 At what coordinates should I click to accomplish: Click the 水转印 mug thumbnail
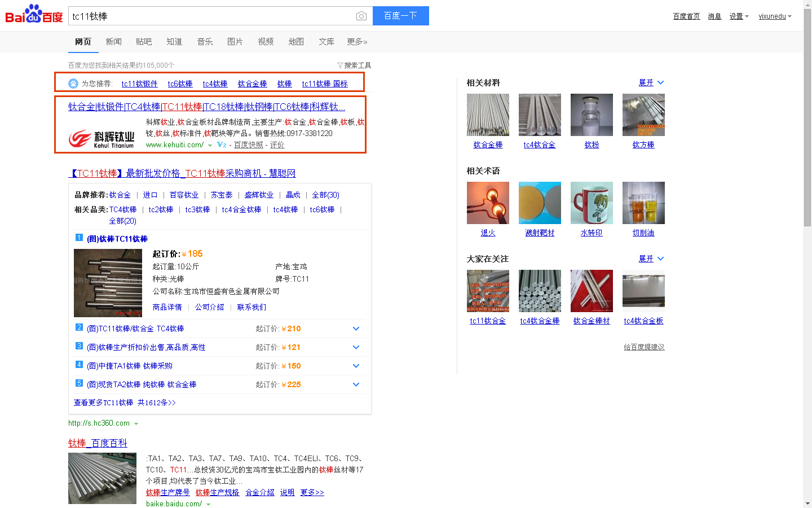tap(592, 203)
